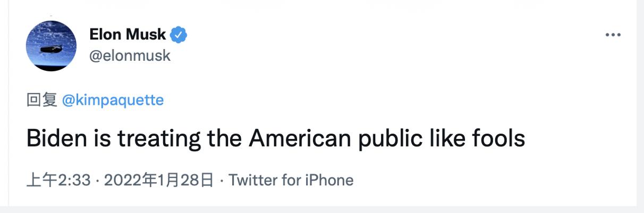Viewport: 644px width, 213px height.
Task: Click the word iPhone in the source label
Action: (329, 180)
